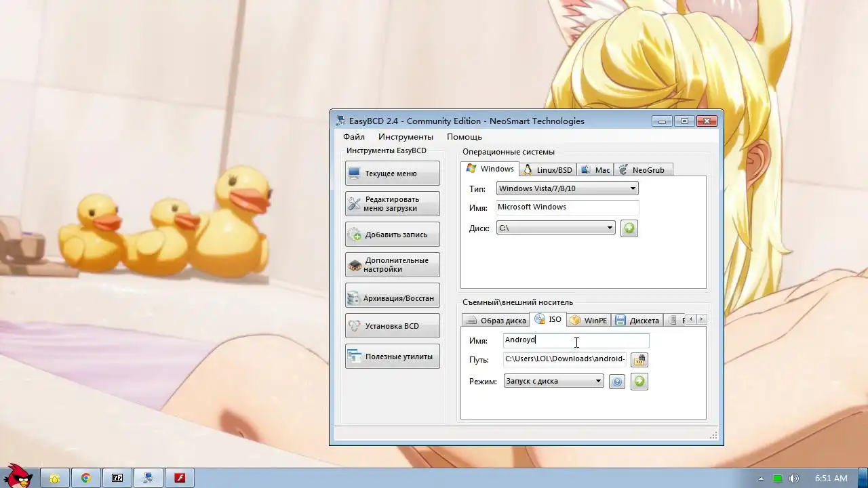Show hidden tray icons arrow
This screenshot has height=488, width=868.
pyautogui.click(x=761, y=479)
